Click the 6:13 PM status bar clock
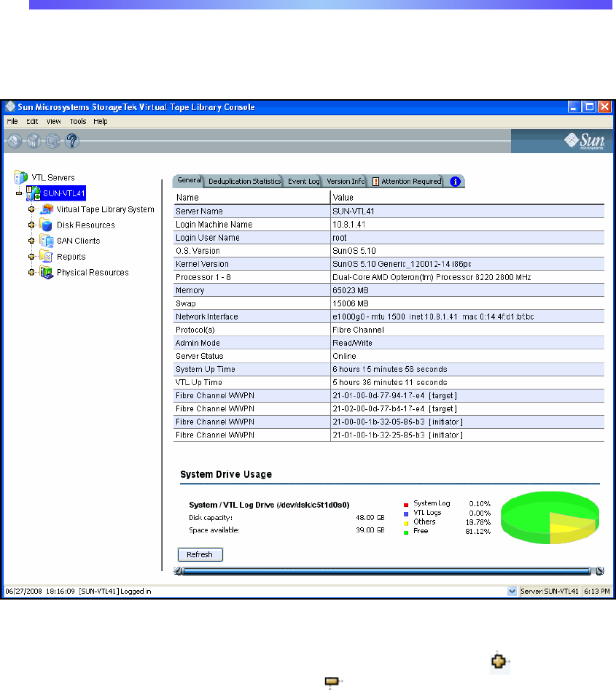Viewport: 616px width, 690px height. tap(596, 591)
